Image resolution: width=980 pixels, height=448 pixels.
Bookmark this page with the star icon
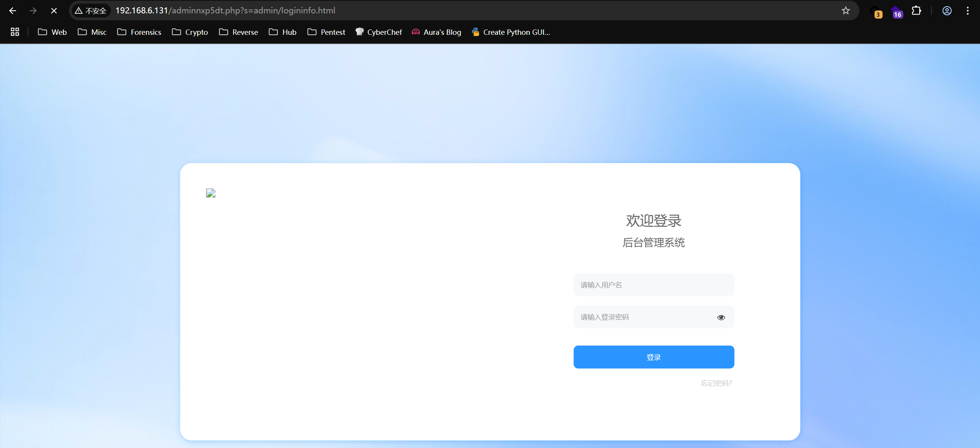point(846,11)
